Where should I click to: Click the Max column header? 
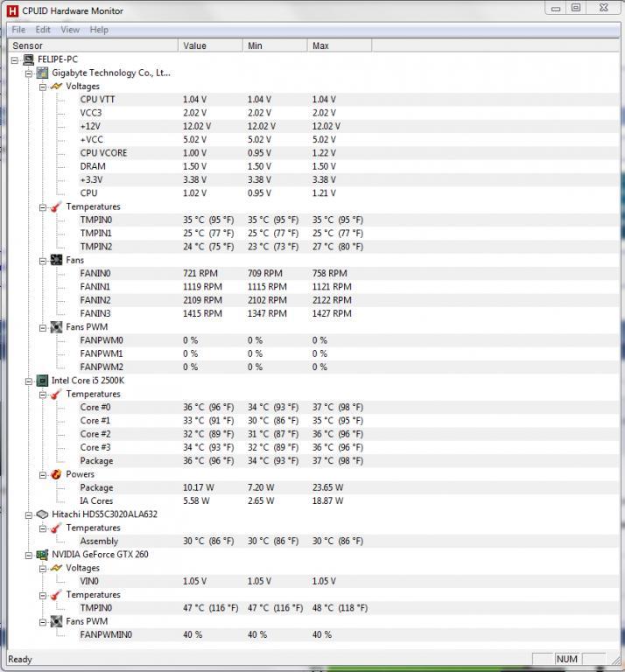[340, 45]
